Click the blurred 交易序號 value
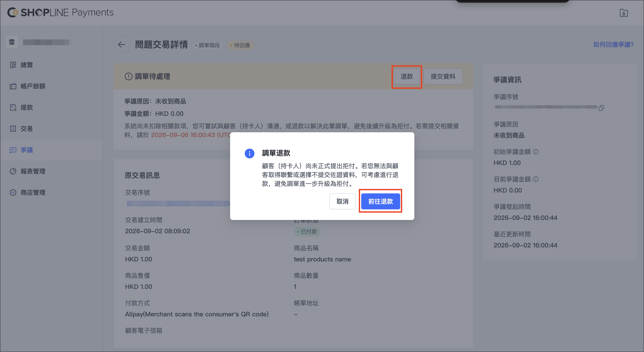 (x=178, y=204)
